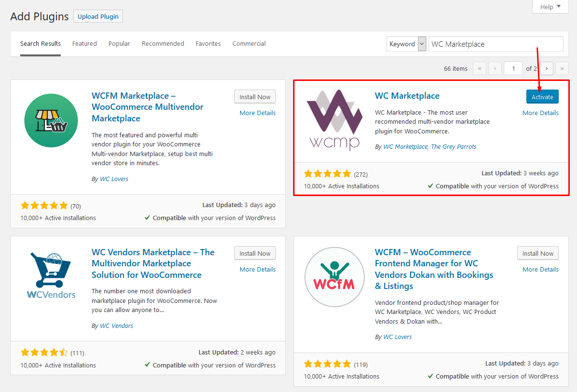Click star rating of WCFM Frontend Manager
Viewport: 577px width, 392px height.
tap(327, 364)
